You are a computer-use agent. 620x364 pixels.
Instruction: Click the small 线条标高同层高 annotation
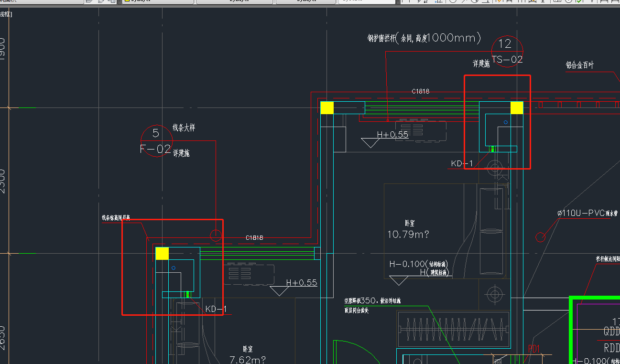tap(115, 217)
